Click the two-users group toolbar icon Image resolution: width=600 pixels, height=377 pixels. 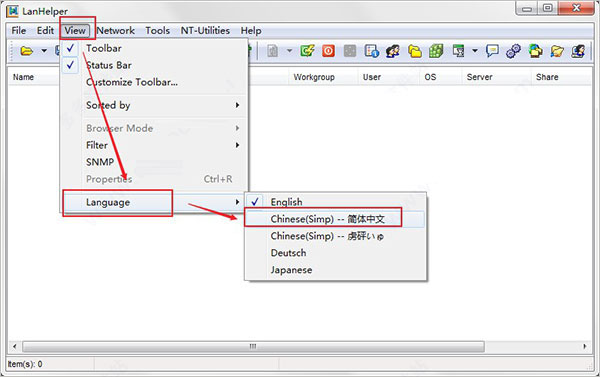[393, 51]
